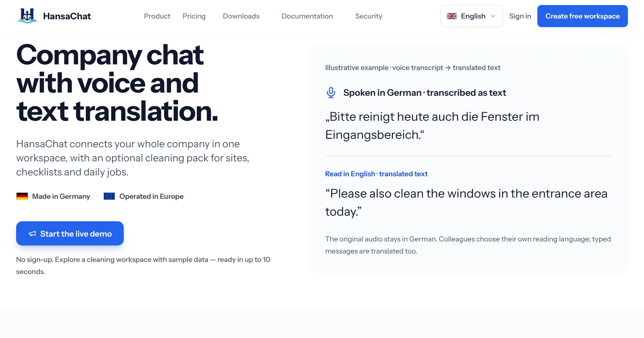Click the 'Illustrative example' caption
This screenshot has width=644, height=338.
coord(413,68)
